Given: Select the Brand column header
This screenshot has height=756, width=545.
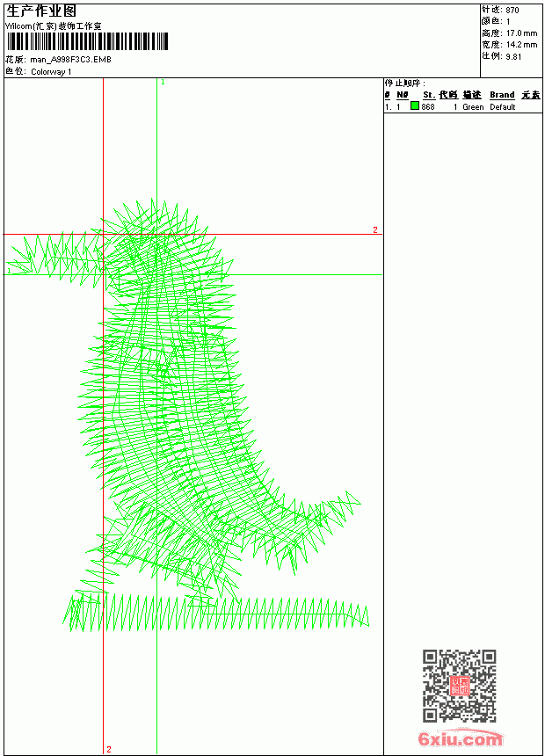Looking at the screenshot, I should click(502, 95).
